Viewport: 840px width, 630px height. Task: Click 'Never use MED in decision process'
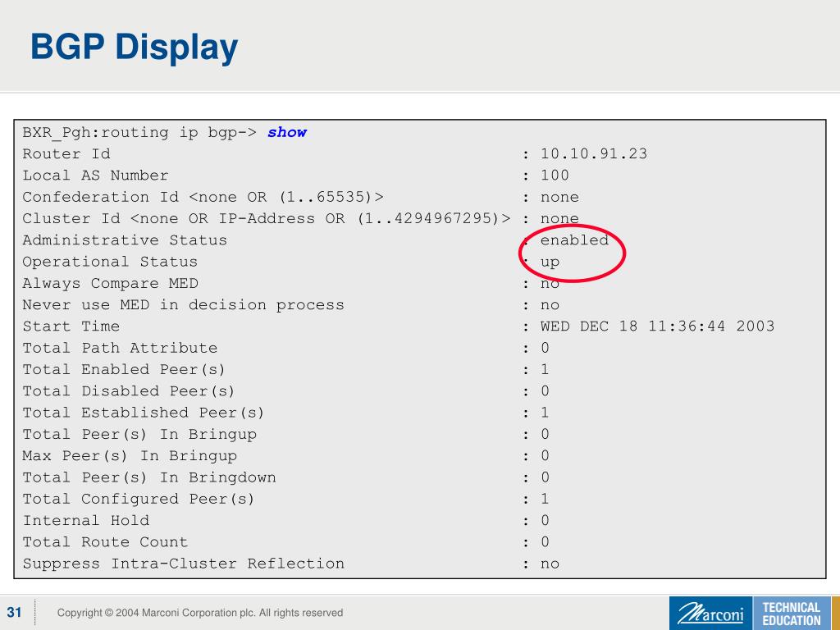pos(183,305)
